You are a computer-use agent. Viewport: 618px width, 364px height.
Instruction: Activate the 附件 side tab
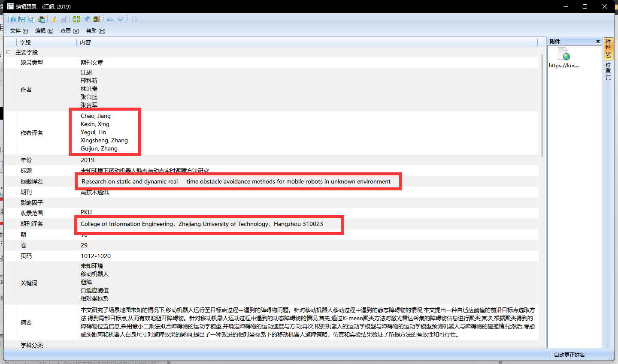tap(609, 48)
